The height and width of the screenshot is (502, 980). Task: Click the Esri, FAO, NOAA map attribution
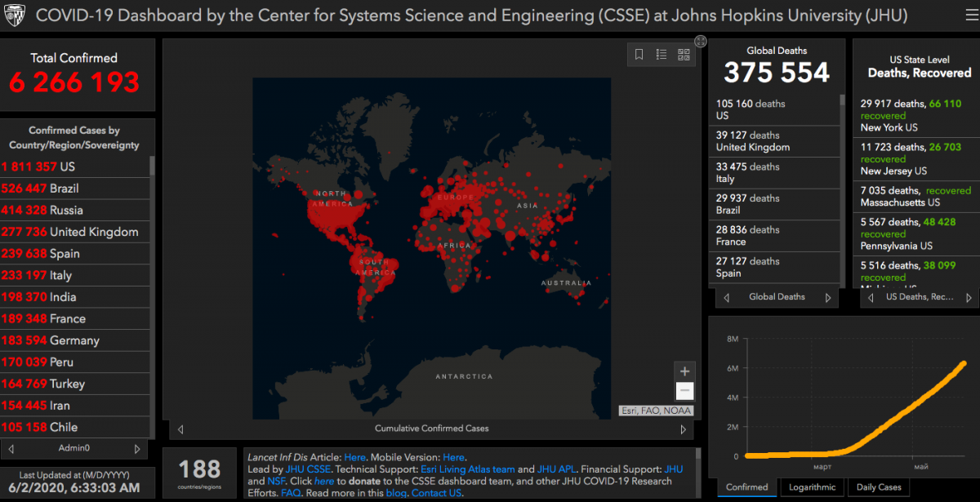(656, 411)
